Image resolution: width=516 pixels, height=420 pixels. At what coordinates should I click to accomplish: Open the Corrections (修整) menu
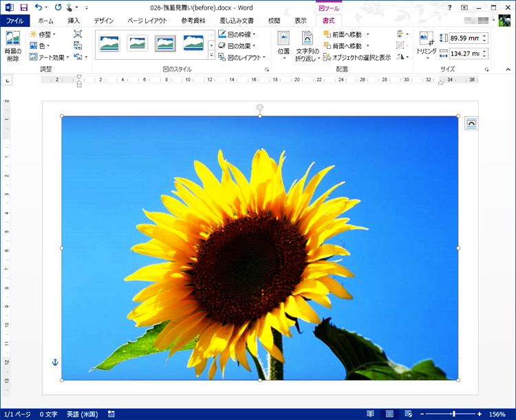43,34
